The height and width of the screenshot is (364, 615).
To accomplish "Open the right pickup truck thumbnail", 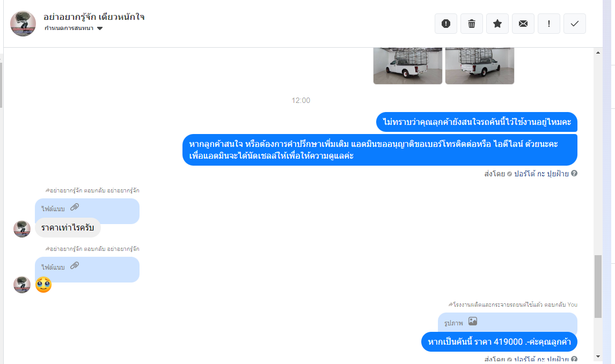I will click(479, 66).
